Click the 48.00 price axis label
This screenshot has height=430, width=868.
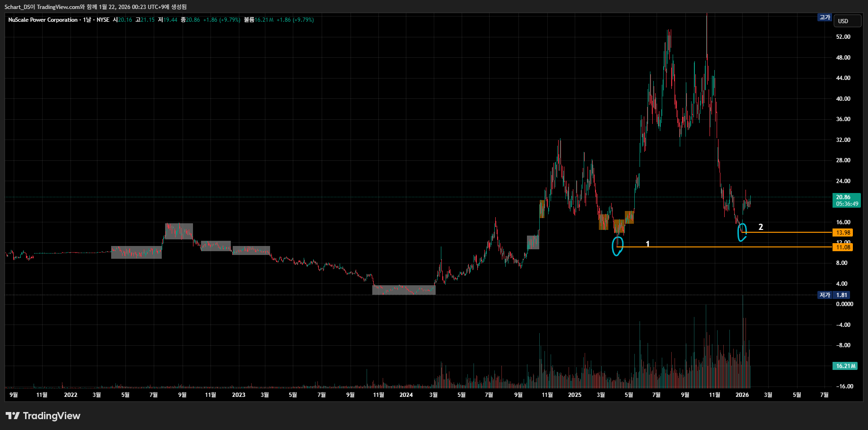click(843, 58)
